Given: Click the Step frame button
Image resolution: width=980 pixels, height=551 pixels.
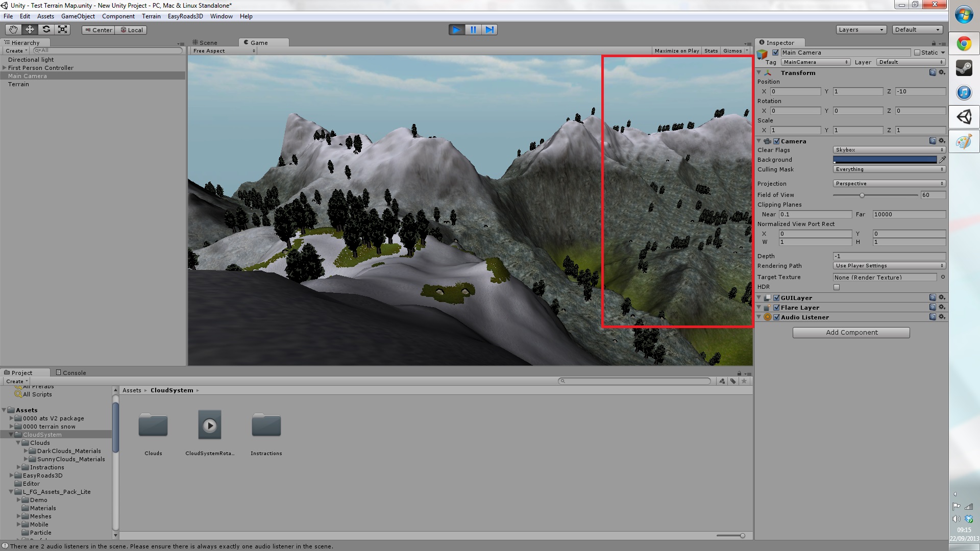Looking at the screenshot, I should [x=489, y=30].
